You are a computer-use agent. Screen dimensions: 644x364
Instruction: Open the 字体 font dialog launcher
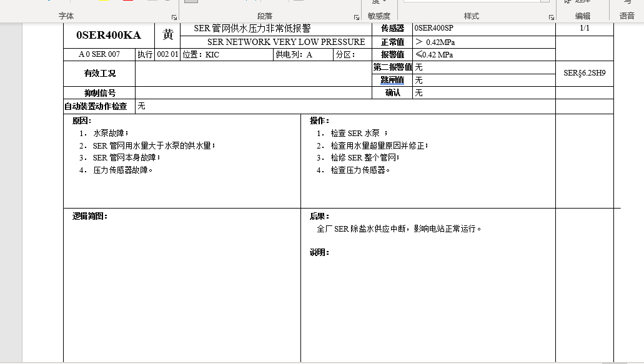174,17
